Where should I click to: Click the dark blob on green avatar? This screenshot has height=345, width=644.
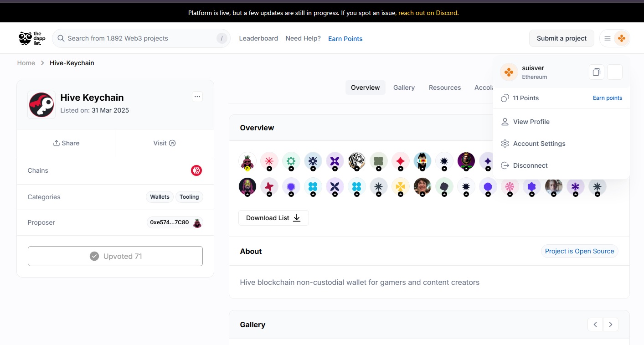[x=444, y=186]
